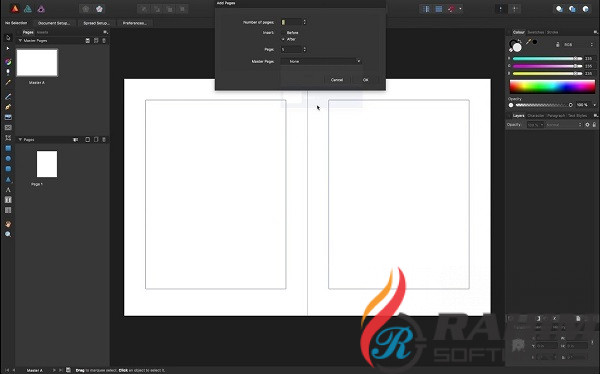This screenshot has height=374, width=600.
Task: Open Preferences from context toolbar
Action: 134,23
